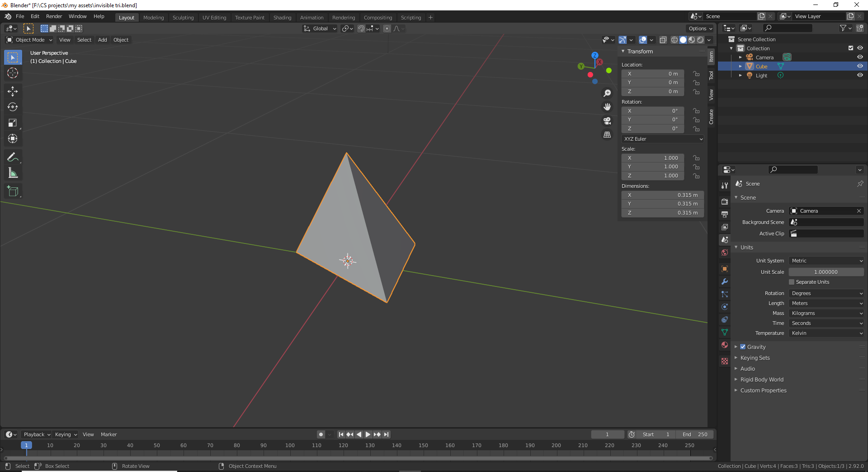Screen dimensions: 868x472
Task: Select the Cursor tool in the toolbar
Action: click(x=13, y=73)
